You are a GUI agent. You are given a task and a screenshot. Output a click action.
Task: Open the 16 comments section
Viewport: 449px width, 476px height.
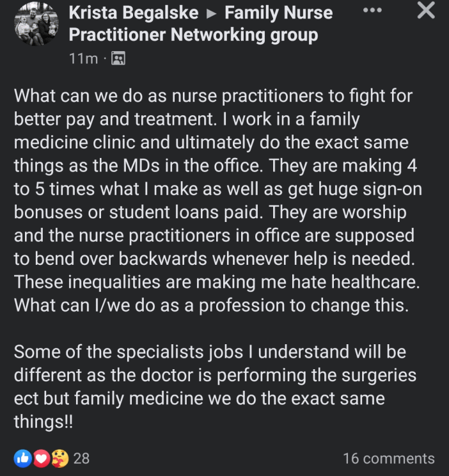(389, 458)
